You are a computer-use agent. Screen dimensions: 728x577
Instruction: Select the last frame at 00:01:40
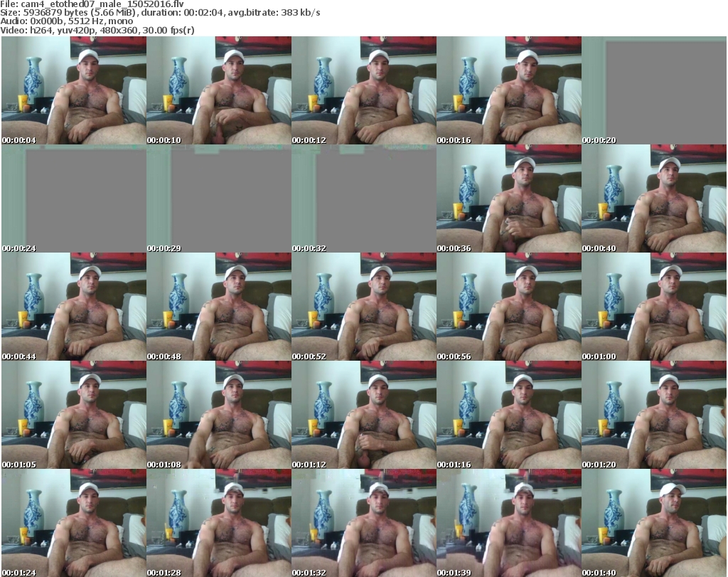[x=654, y=523]
